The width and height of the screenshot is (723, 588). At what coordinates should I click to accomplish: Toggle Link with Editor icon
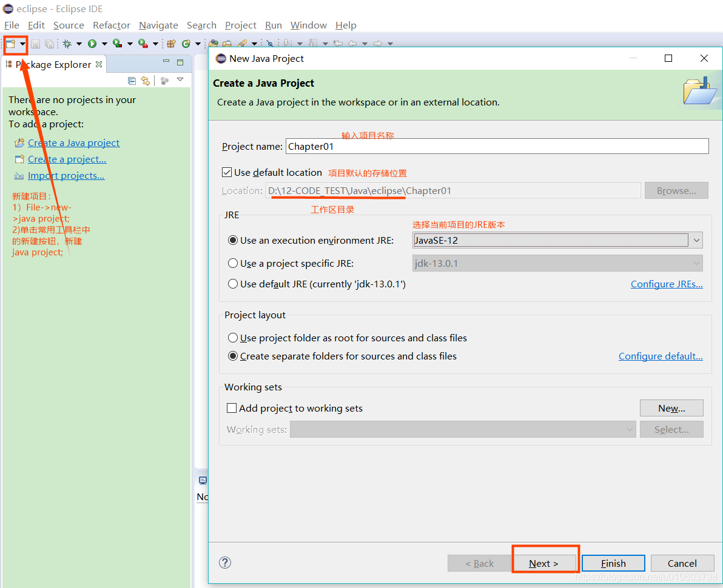146,81
